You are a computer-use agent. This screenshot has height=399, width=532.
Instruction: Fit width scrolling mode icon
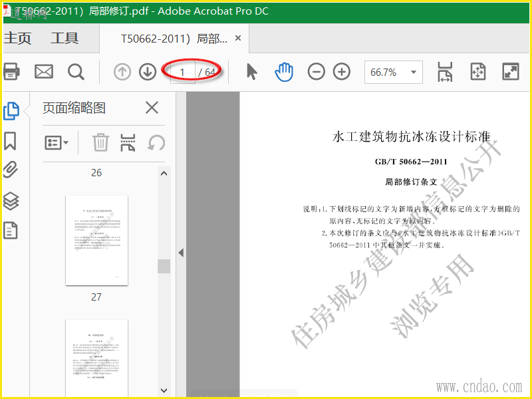tap(445, 72)
